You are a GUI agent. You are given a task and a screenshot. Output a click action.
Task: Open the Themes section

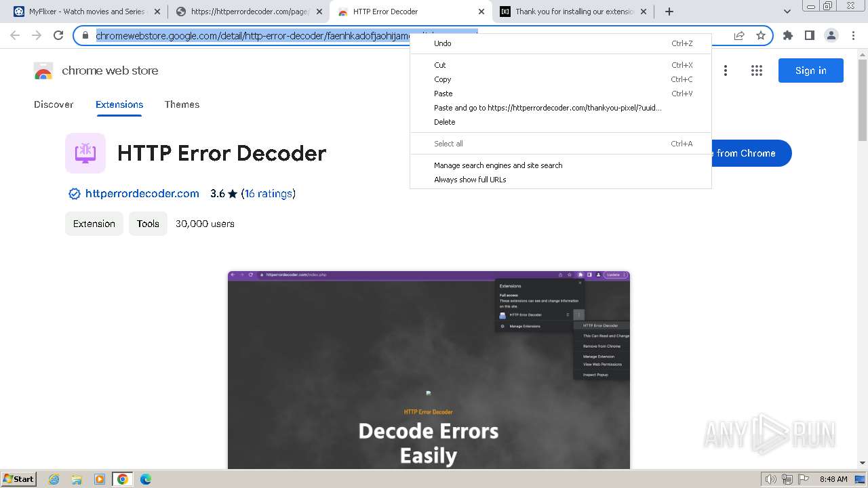coord(182,104)
